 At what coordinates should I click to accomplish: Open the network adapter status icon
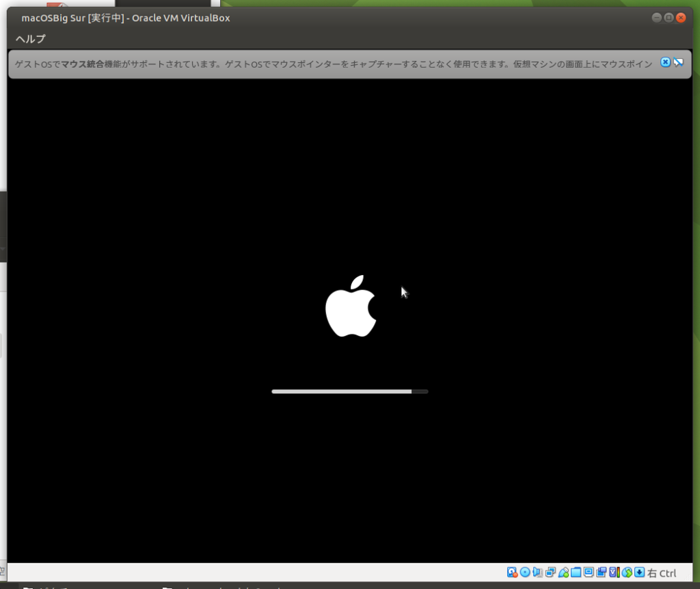pyautogui.click(x=550, y=573)
